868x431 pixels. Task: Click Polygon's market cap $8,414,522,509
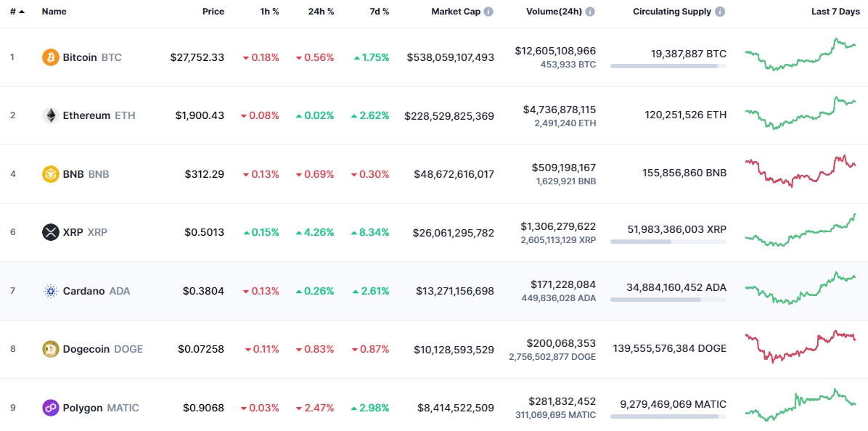click(456, 409)
